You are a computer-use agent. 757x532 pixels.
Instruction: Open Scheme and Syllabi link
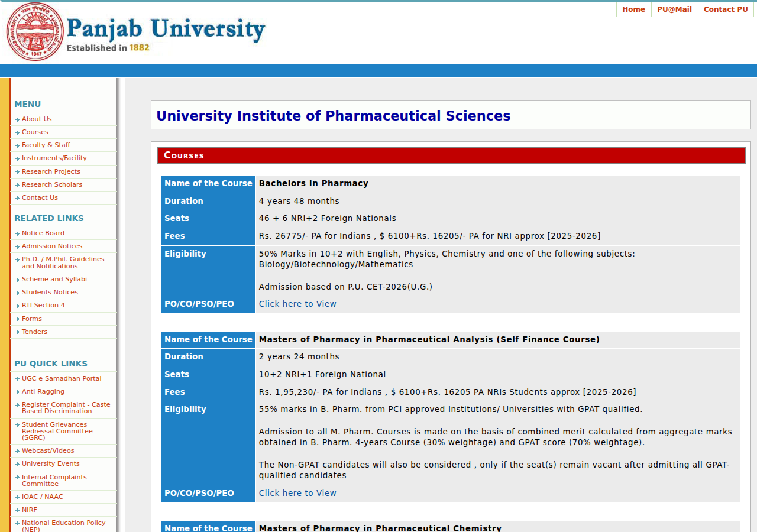[x=54, y=279]
